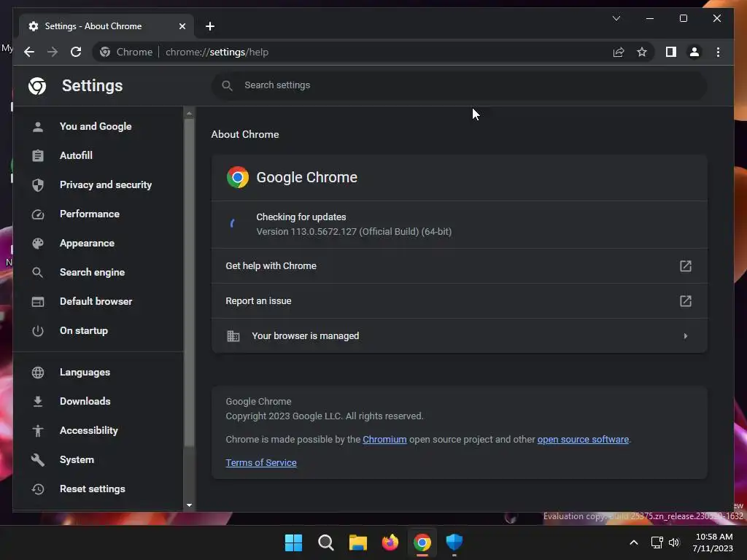Viewport: 747px width, 560px height.
Task: Open the profile avatar icon
Action: 694,52
